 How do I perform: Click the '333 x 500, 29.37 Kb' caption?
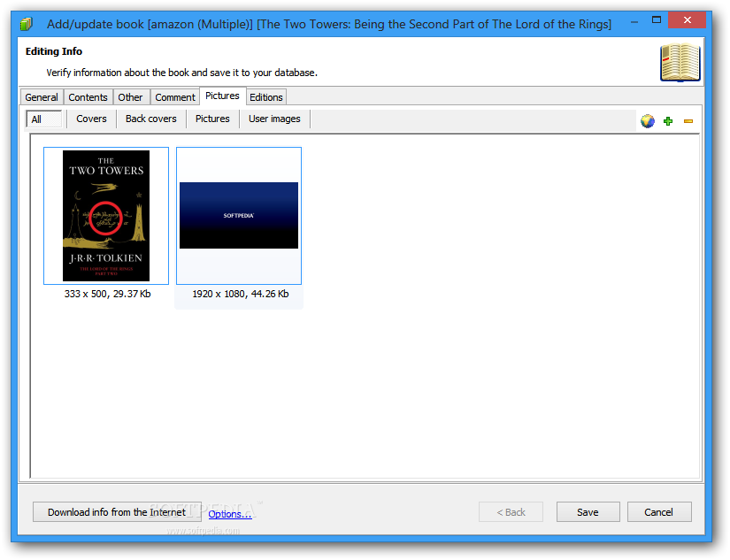click(108, 294)
